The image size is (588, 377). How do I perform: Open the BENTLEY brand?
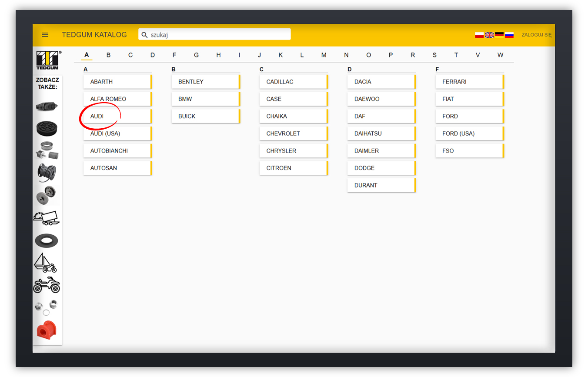pyautogui.click(x=206, y=82)
